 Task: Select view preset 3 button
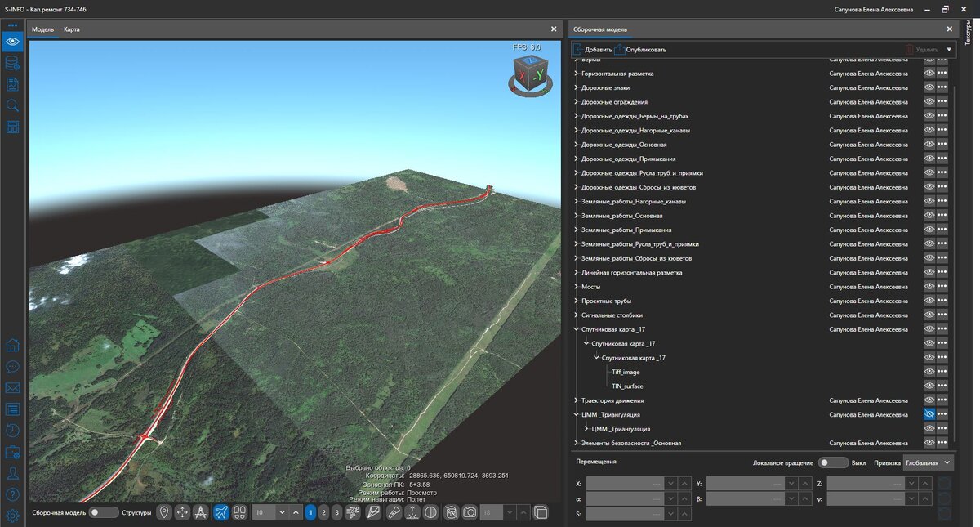pyautogui.click(x=336, y=512)
